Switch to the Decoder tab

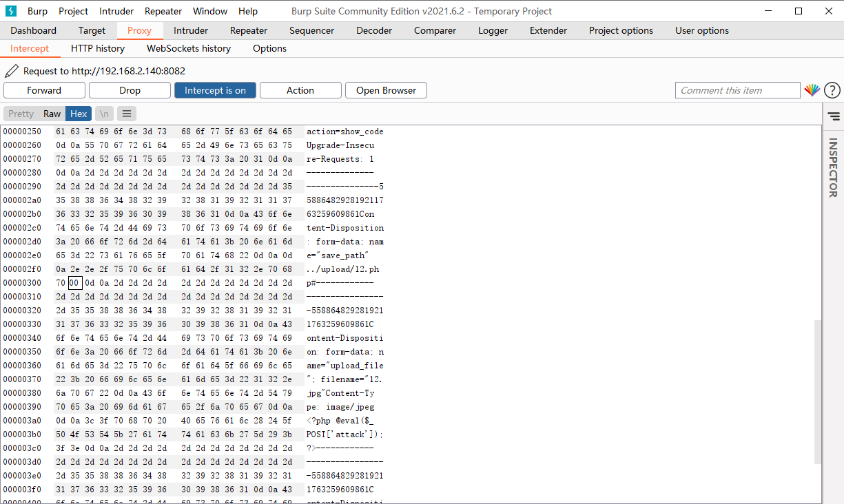(x=374, y=30)
